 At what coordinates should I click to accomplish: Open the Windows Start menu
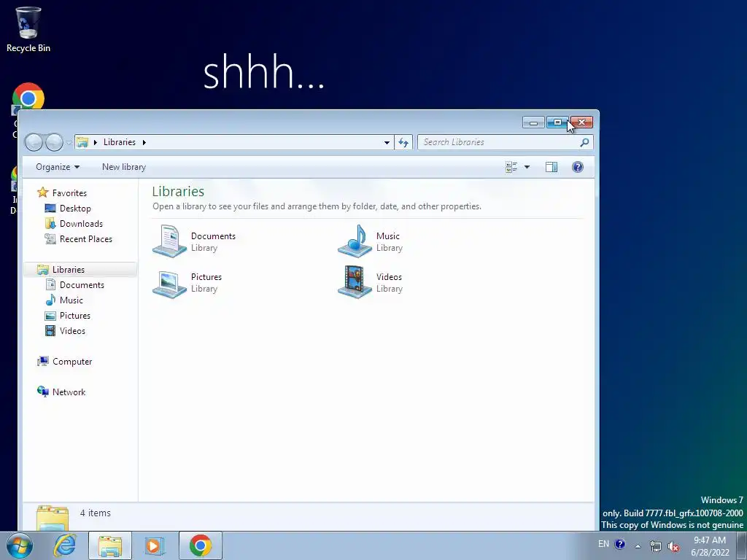tap(20, 545)
